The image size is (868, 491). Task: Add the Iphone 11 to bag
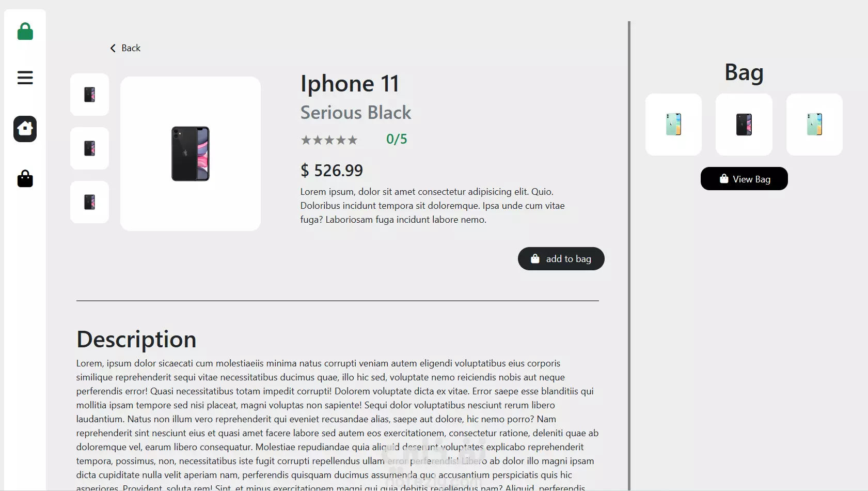click(x=561, y=258)
